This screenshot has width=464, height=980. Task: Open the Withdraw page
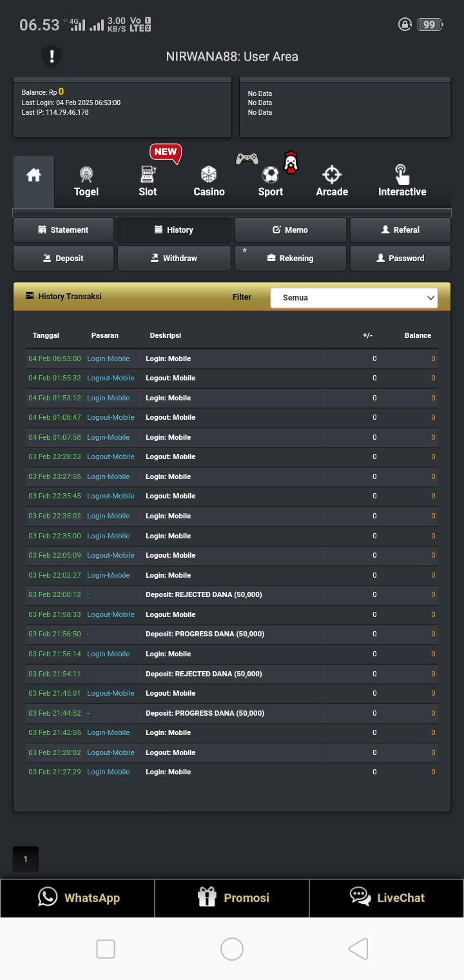coord(174,259)
